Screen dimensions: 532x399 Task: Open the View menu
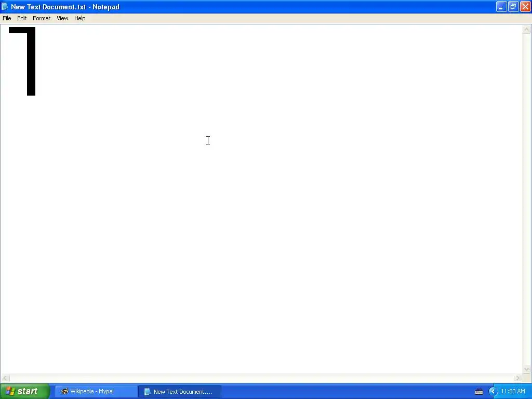click(62, 18)
